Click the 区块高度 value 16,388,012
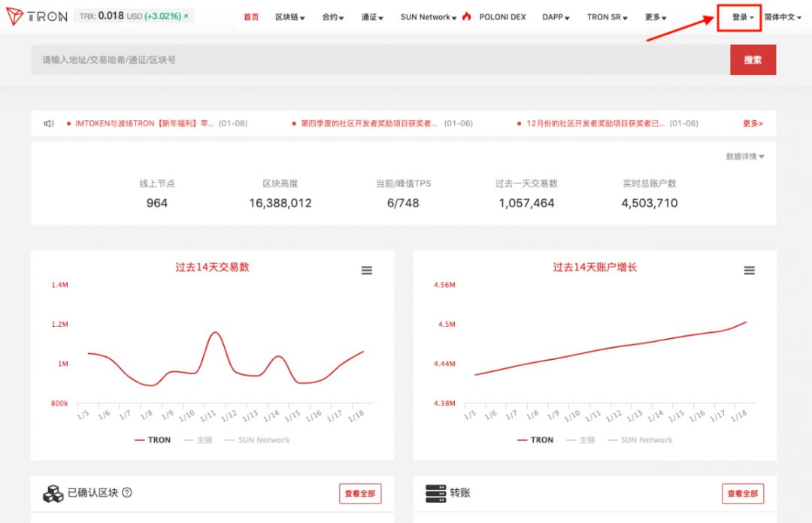The height and width of the screenshot is (523, 812). coord(280,203)
